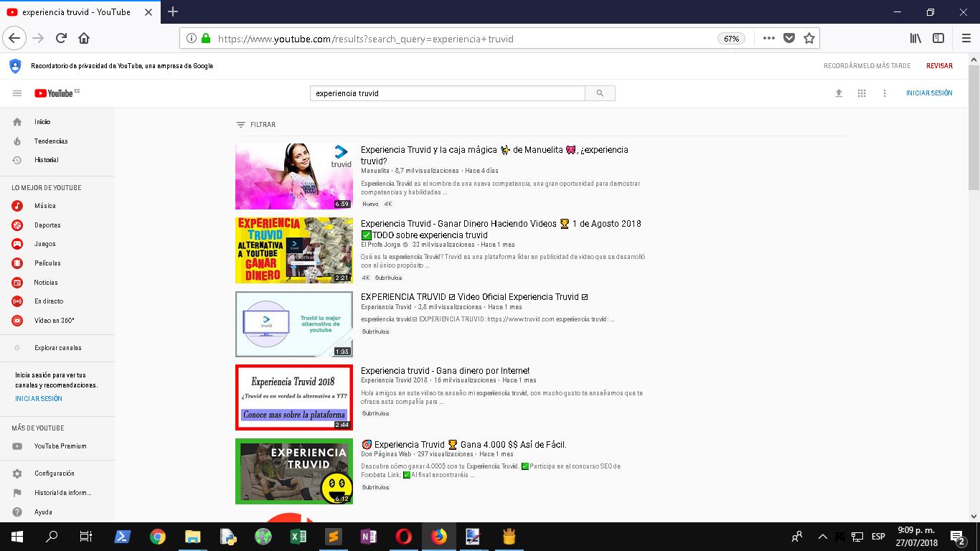Click the browser back button
The image size is (980, 551).
pyautogui.click(x=15, y=38)
